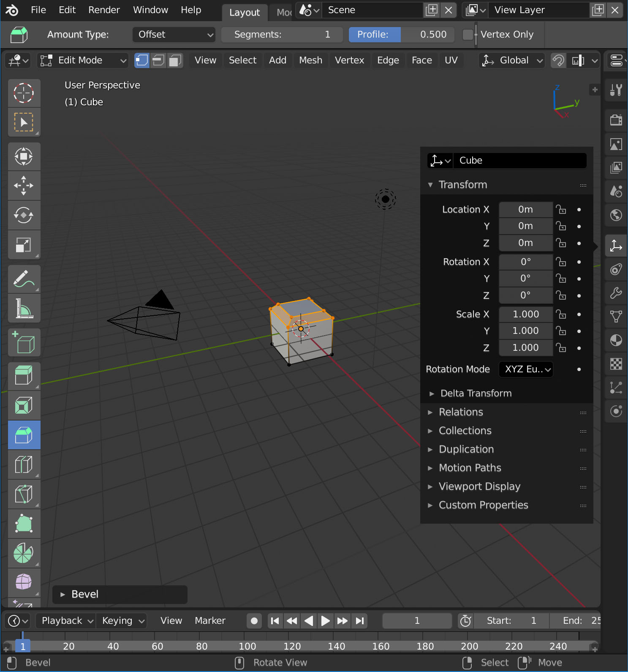628x672 pixels.
Task: Switch to the Layout workspace tab
Action: [245, 13]
